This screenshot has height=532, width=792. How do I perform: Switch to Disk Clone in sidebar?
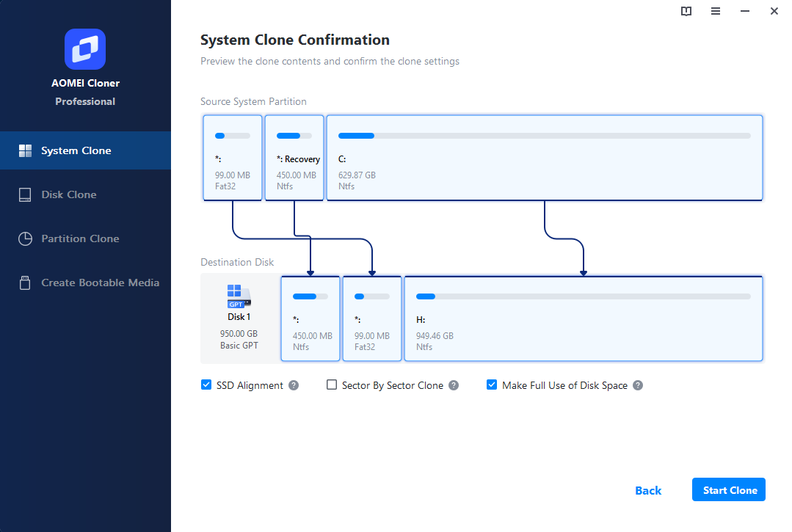85,195
